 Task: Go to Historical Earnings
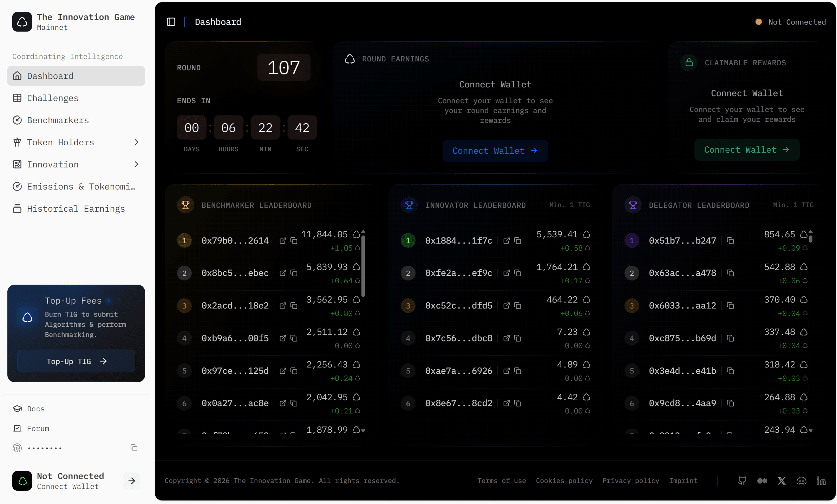tap(76, 208)
